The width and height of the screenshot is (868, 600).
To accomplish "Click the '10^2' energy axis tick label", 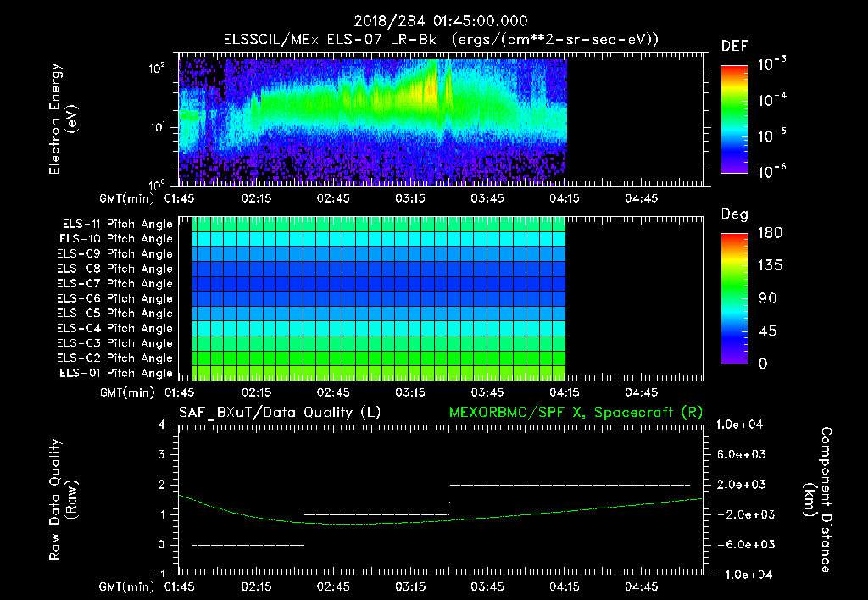I will (157, 68).
